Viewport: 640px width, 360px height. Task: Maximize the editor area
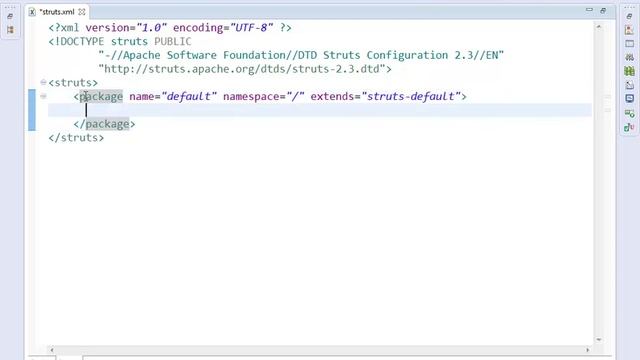click(x=603, y=11)
